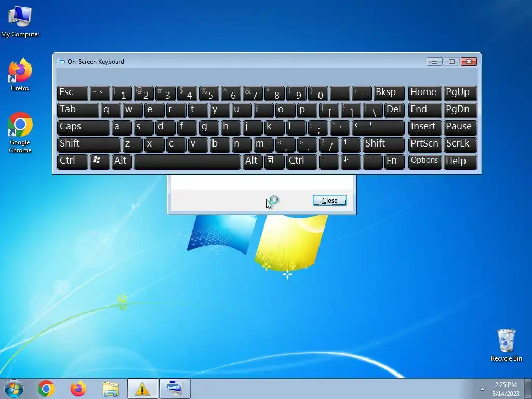Tap the equals and plus key
The image size is (532, 399).
(362, 94)
